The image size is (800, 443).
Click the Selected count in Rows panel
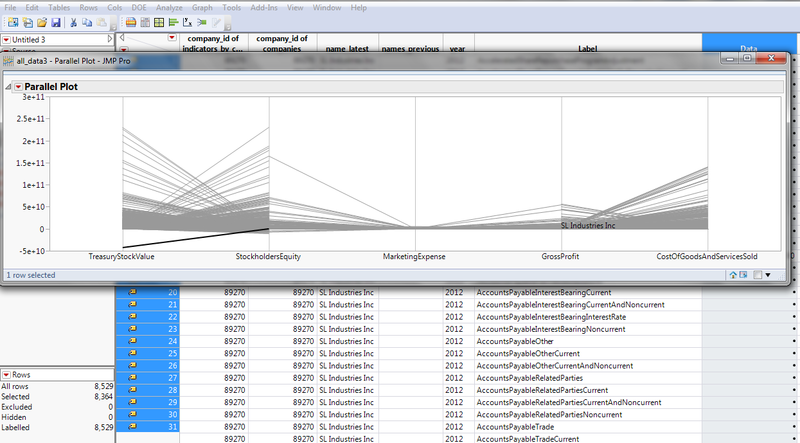[x=104, y=397]
